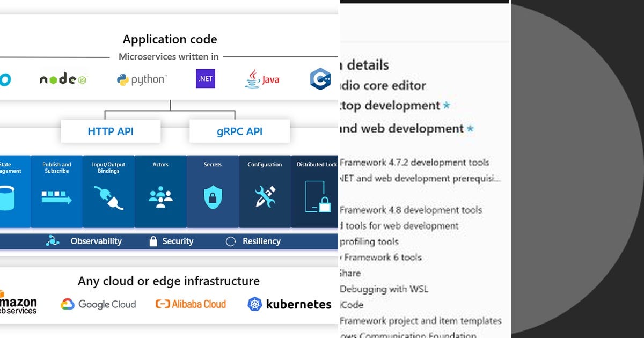The width and height of the screenshot is (644, 338).
Task: Click the Secrets shield icon
Action: pyautogui.click(x=213, y=197)
